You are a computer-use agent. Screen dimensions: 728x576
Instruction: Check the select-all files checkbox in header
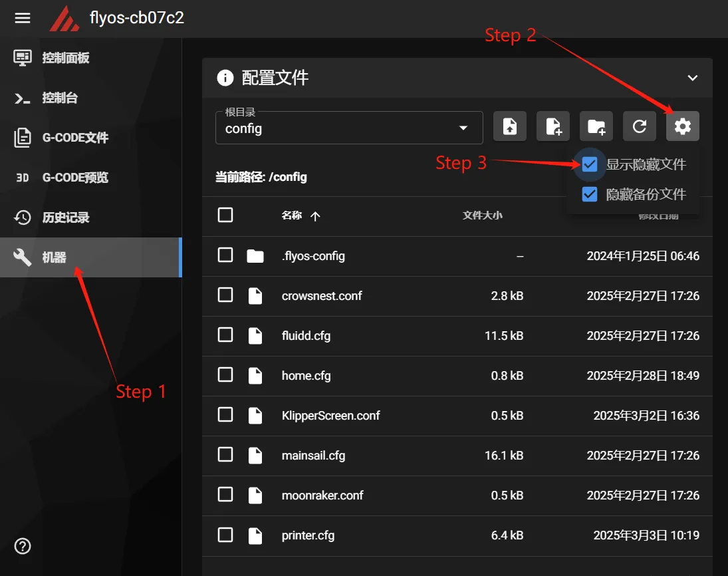coord(225,215)
